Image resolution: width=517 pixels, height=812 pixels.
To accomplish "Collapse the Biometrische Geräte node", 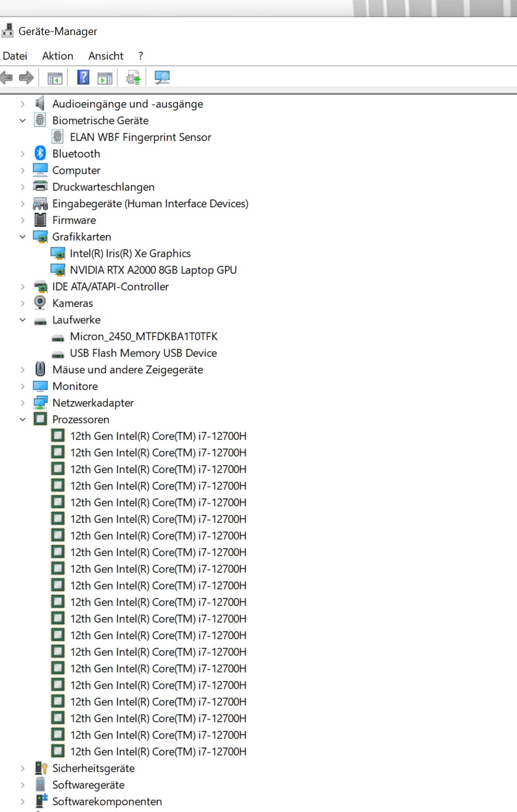I will [23, 121].
